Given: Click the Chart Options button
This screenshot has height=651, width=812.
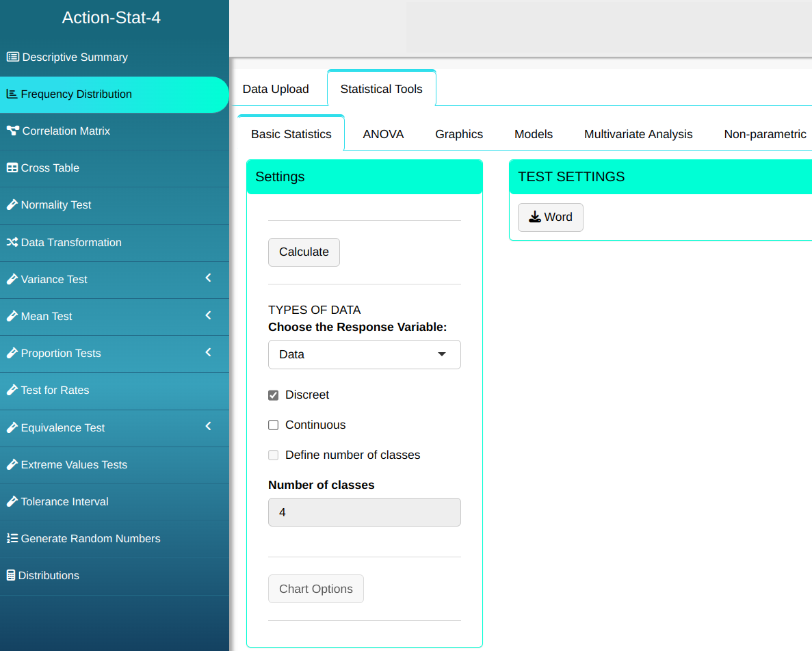Looking at the screenshot, I should point(315,589).
